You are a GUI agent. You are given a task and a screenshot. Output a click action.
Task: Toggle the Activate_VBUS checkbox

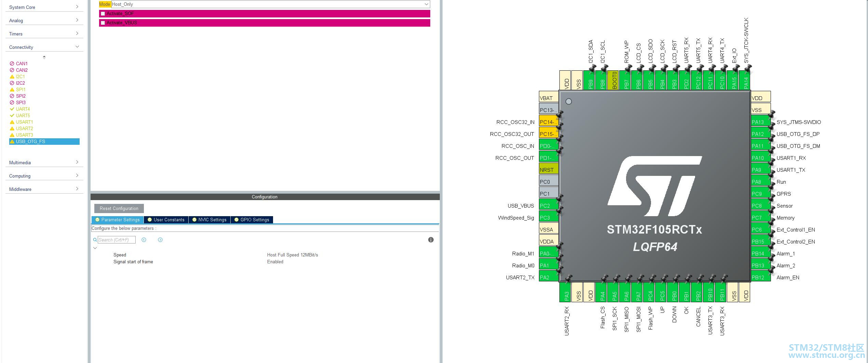tap(103, 23)
